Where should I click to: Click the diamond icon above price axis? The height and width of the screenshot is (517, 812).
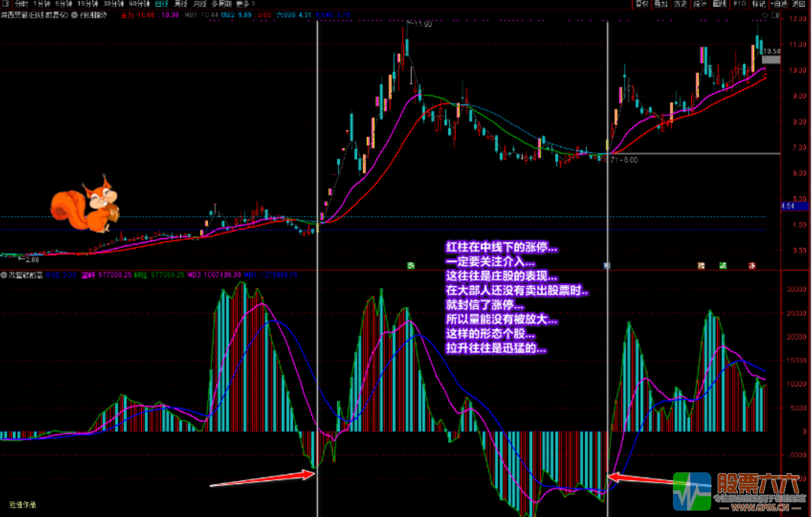click(x=765, y=14)
